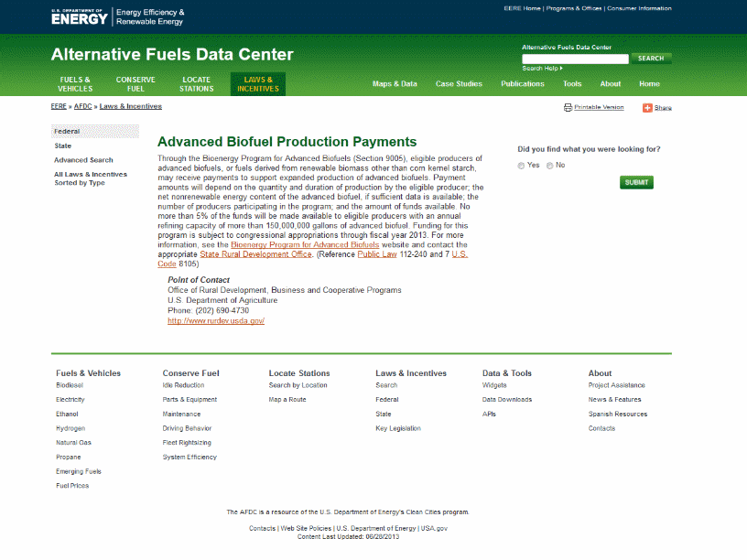Viewport: 747px width, 560px height.
Task: Click Ethanol footer link
Action: [67, 415]
